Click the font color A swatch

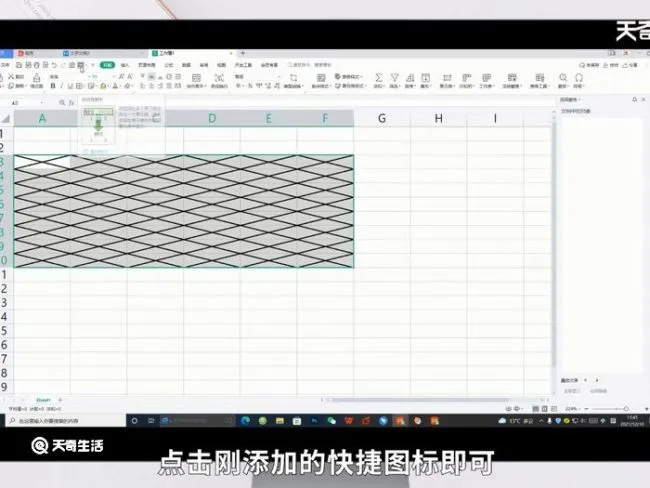(x=115, y=86)
